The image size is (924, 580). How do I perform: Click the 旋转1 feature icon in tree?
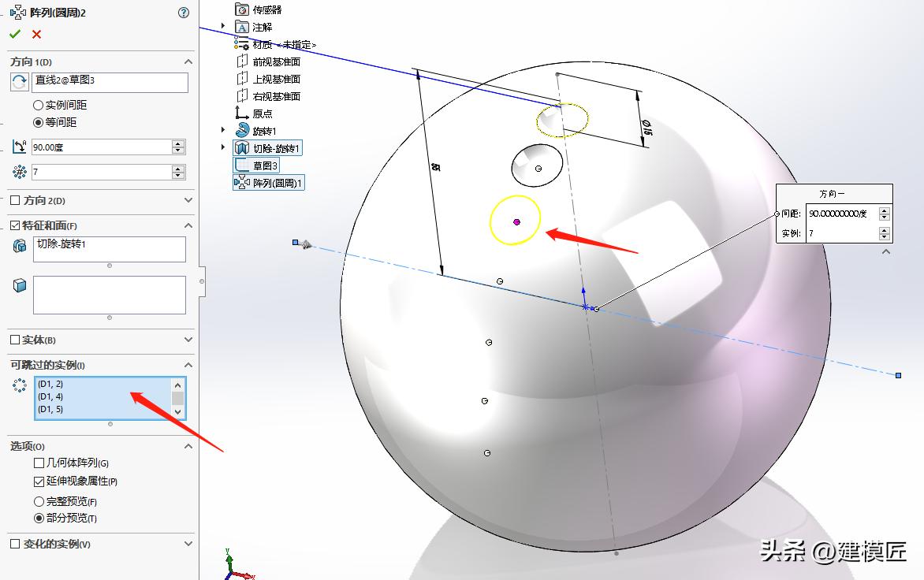[x=241, y=130]
